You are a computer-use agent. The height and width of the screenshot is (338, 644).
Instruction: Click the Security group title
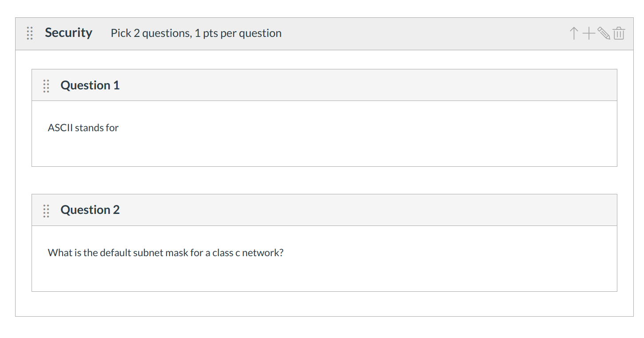tap(68, 33)
